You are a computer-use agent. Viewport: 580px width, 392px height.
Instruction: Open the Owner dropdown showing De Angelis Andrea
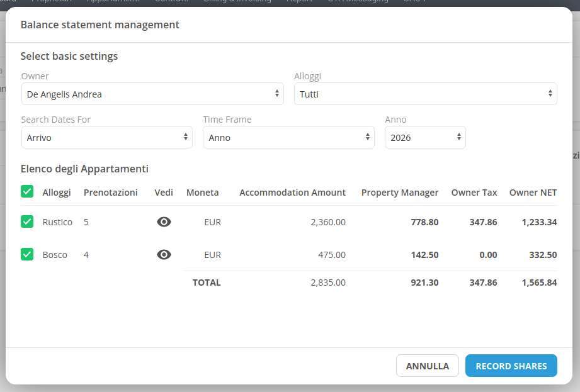pyautogui.click(x=152, y=94)
